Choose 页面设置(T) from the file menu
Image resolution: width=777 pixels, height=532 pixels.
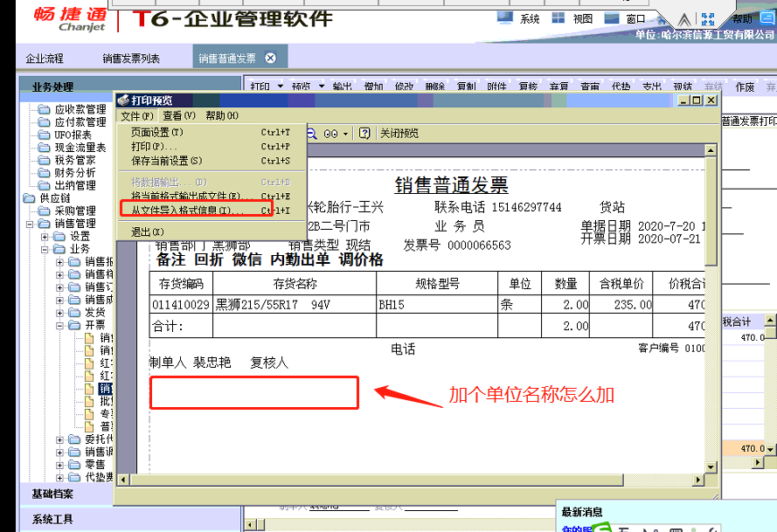[x=212, y=132]
